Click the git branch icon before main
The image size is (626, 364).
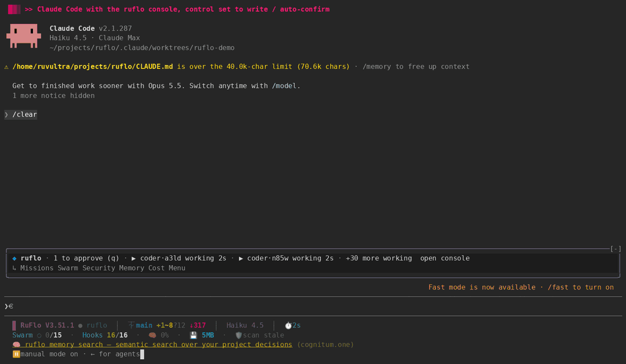131,326
